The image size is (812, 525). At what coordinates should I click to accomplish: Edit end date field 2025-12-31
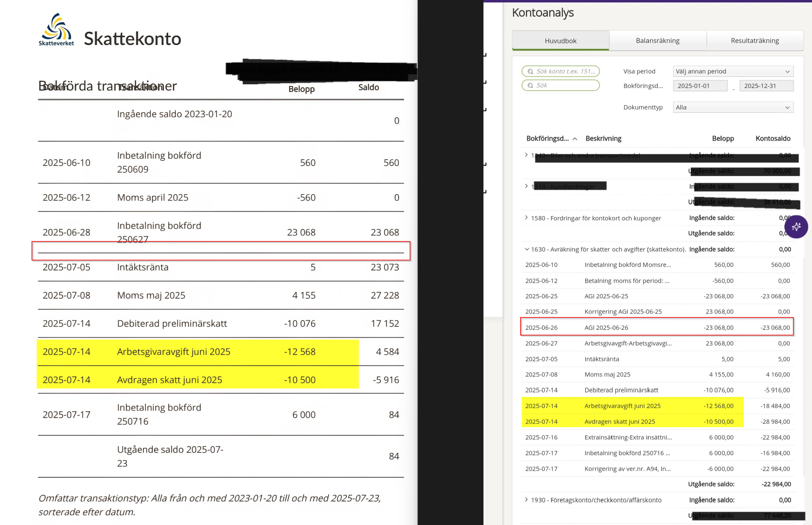pos(766,86)
